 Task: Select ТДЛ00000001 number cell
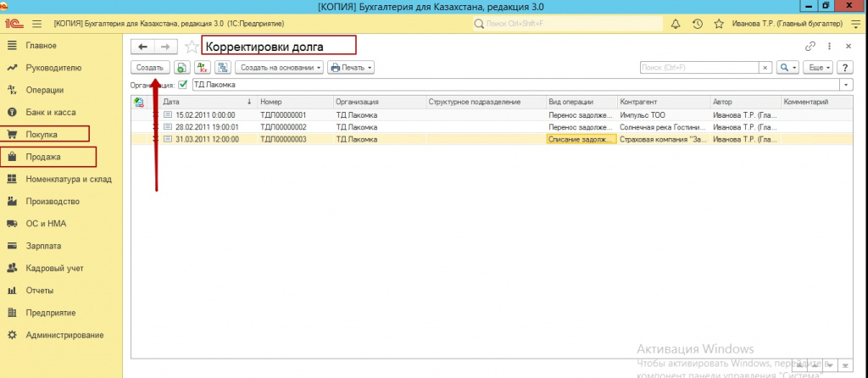296,115
